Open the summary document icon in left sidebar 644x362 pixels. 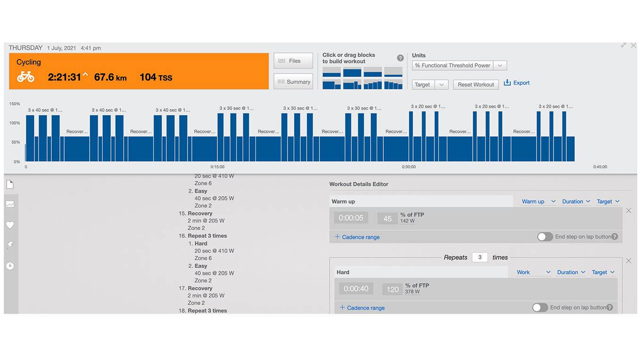point(10,184)
